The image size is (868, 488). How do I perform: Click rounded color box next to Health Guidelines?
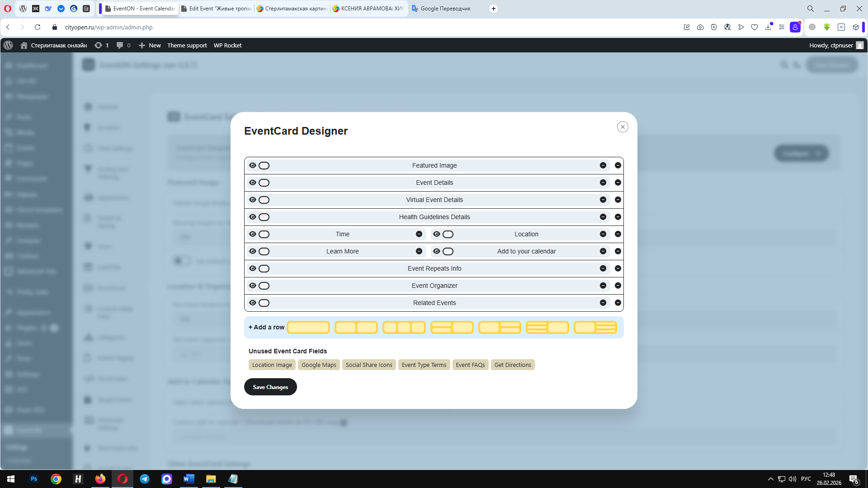(264, 217)
